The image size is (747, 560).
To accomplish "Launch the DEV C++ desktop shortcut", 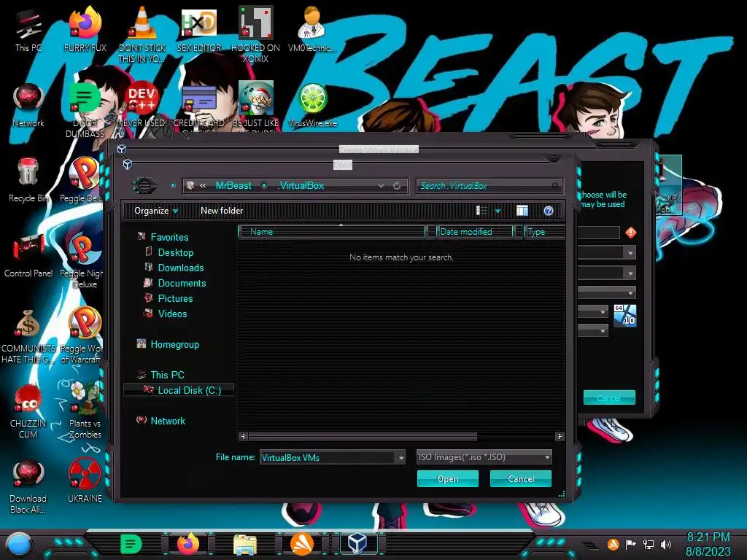I will (142, 105).
